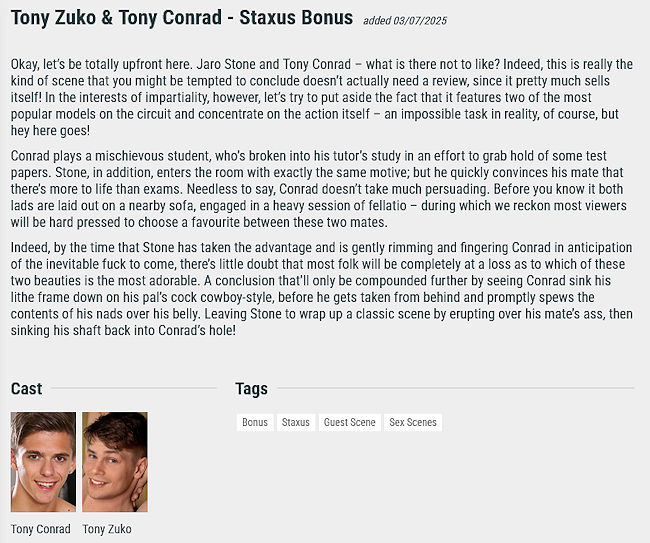
Task: Click the divider line beside Cast
Action: 133,388
